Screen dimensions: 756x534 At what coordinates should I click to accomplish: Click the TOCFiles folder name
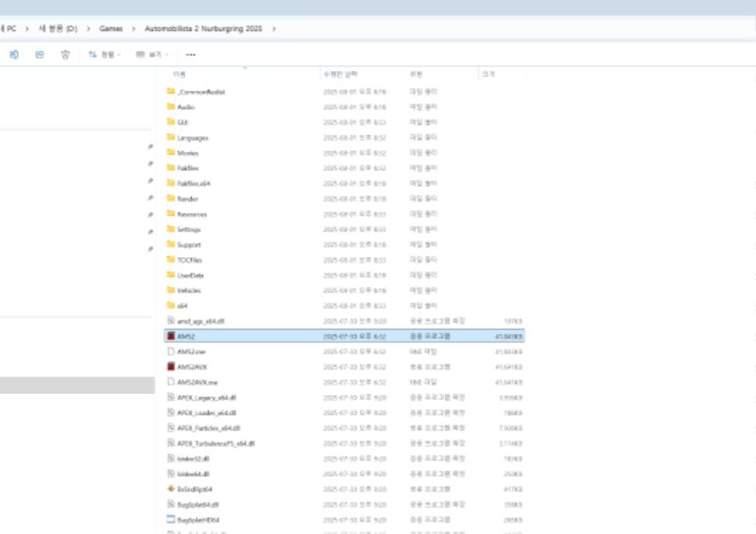point(190,260)
